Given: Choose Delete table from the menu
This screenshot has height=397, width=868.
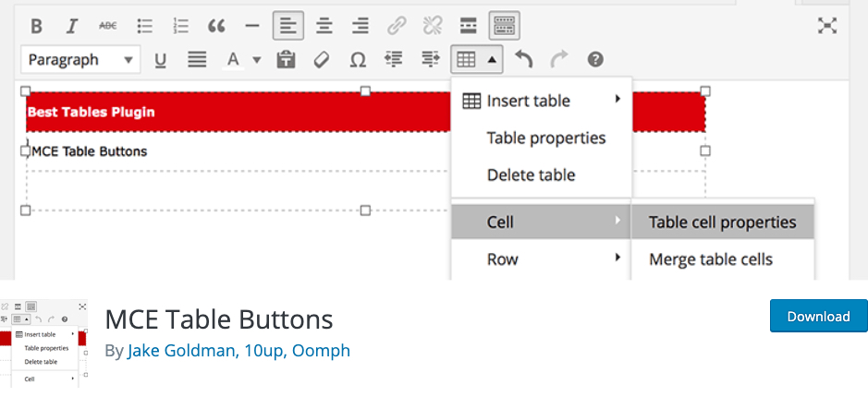Looking at the screenshot, I should tap(542, 175).
